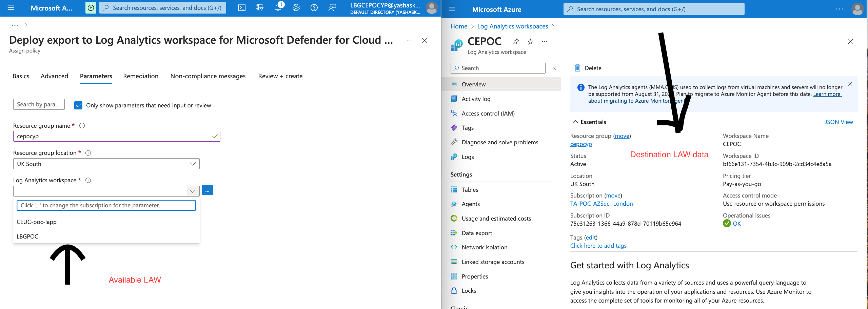Open the account avatar in the right Azure window
The image size is (868, 309).
pos(857,9)
